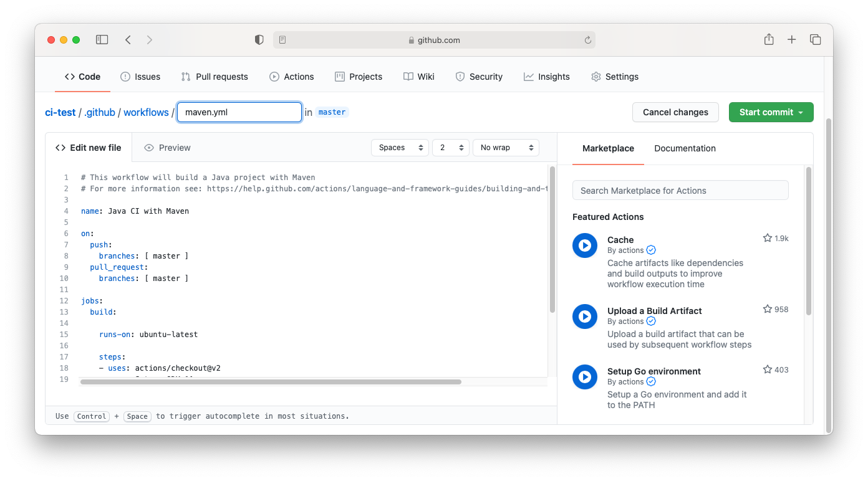Open the Start commit dropdown button

click(x=771, y=112)
